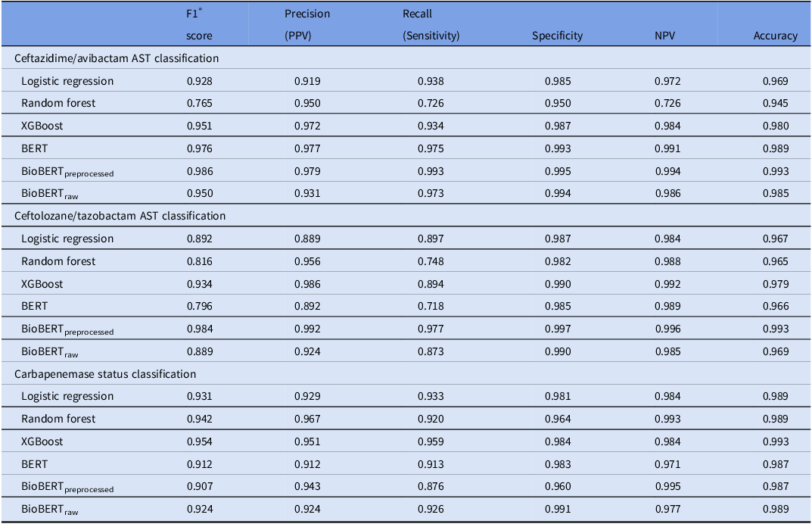Image resolution: width=812 pixels, height=524 pixels.
Task: Click the NPV column header
Action: tap(665, 36)
